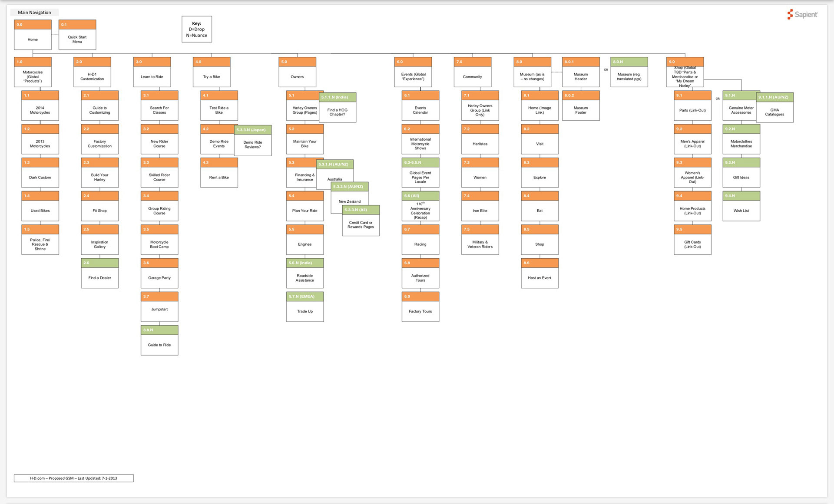Image resolution: width=834 pixels, height=504 pixels.
Task: Select the GMA Catalogues node
Action: (x=775, y=107)
